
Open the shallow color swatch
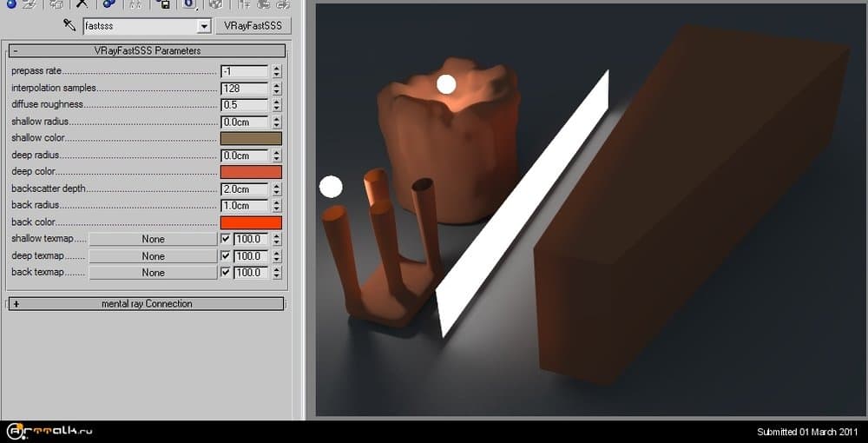pos(251,138)
